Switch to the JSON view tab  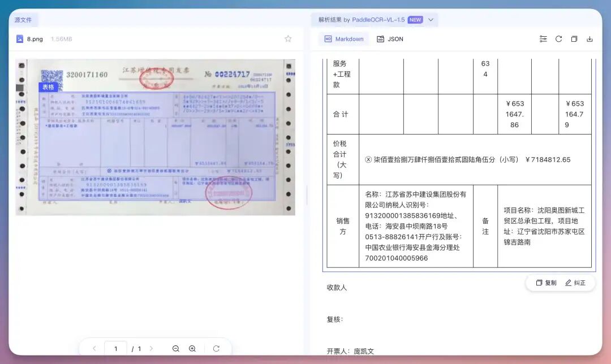(390, 39)
